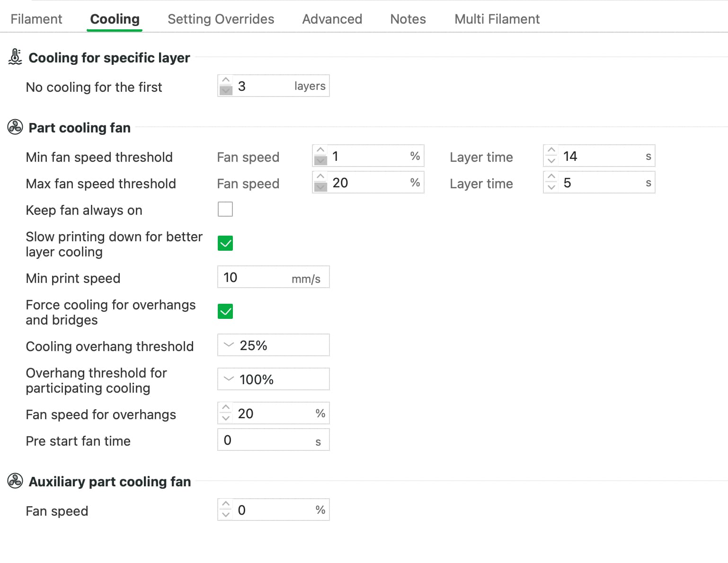Increase Min fan speed threshold fan speed

tap(320, 150)
